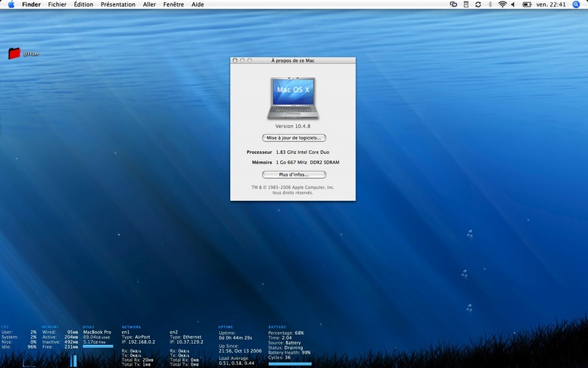Open the displays menu bar icon

[x=453, y=4]
